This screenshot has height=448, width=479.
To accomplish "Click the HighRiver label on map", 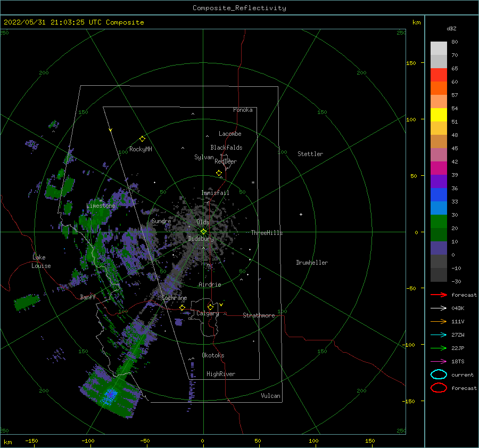I will (221, 374).
